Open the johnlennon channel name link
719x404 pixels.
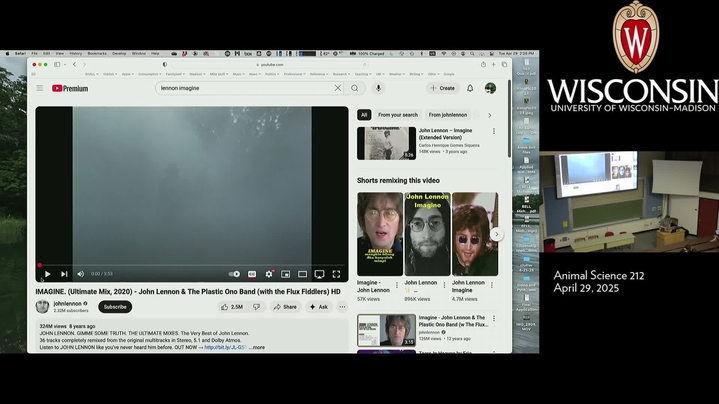[x=67, y=304]
